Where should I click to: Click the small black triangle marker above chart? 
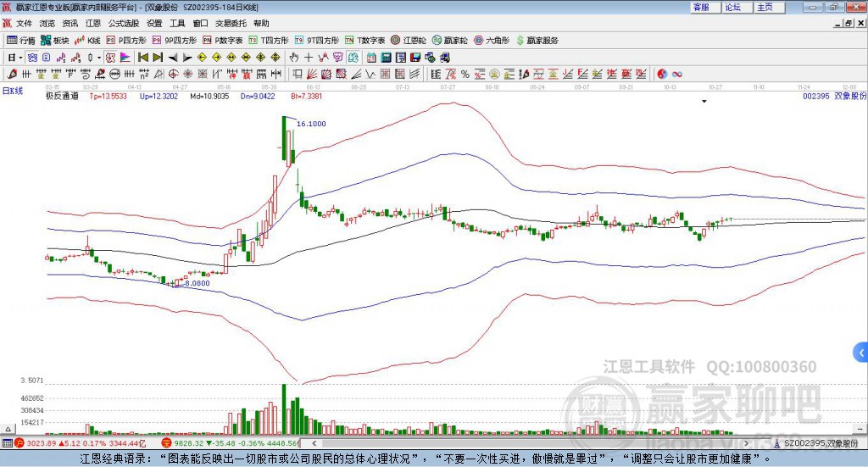point(704,101)
